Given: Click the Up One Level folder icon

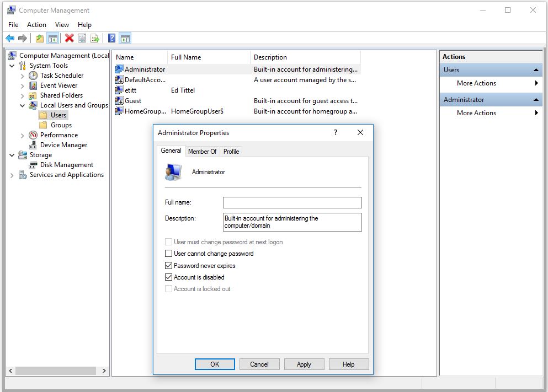Looking at the screenshot, I should pyautogui.click(x=39, y=38).
